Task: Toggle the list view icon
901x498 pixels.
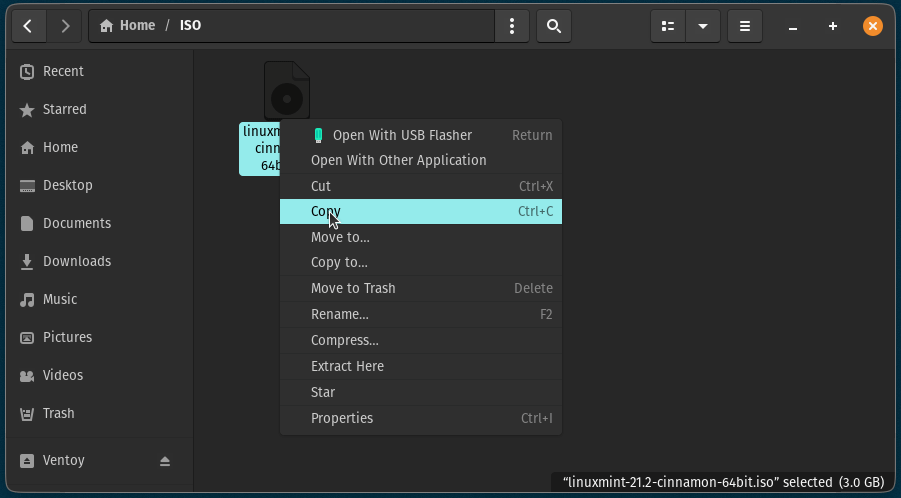Action: 668,26
